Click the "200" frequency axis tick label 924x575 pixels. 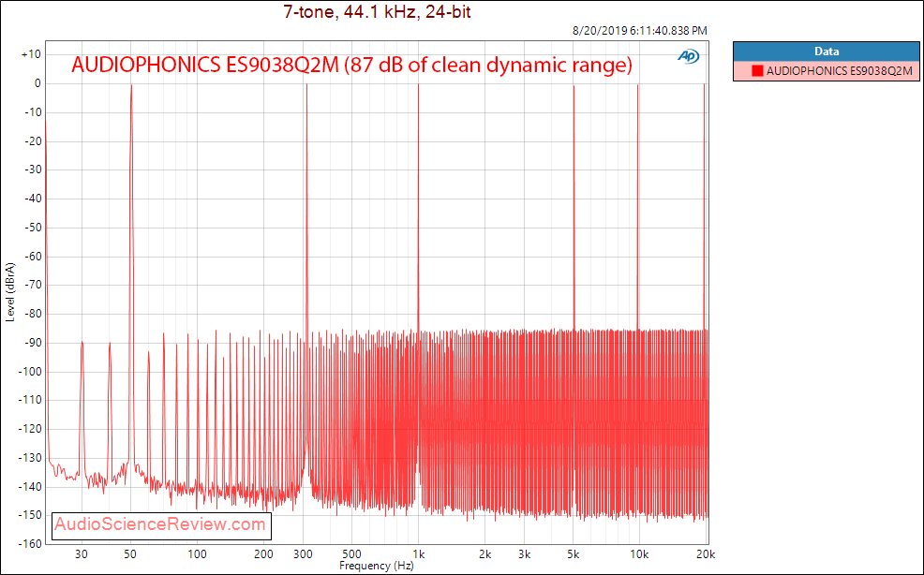pos(263,554)
